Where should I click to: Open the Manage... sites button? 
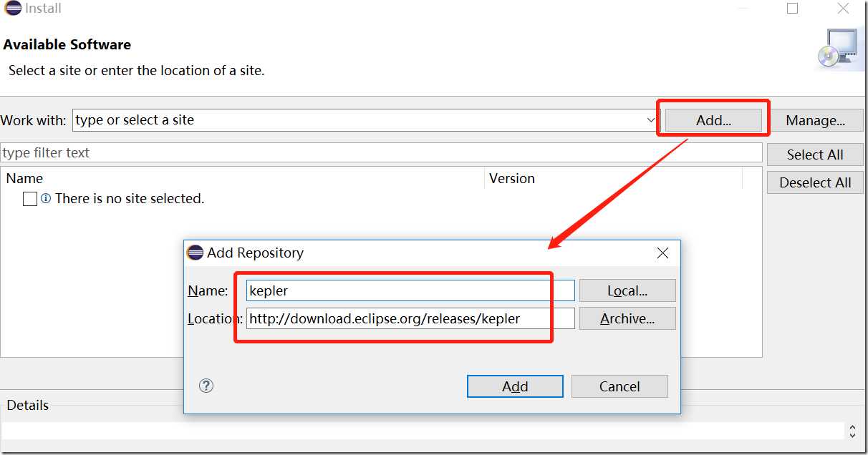tap(815, 120)
